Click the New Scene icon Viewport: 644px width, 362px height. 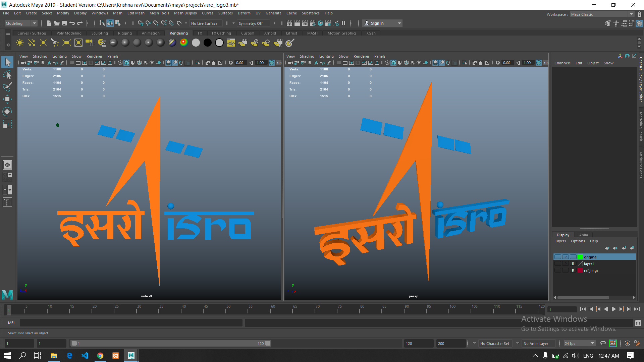pyautogui.click(x=49, y=23)
